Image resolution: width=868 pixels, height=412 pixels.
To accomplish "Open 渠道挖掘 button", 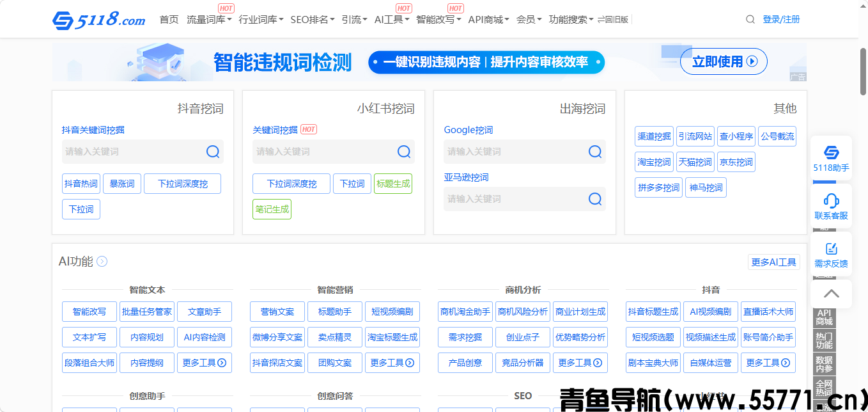I will [x=655, y=136].
